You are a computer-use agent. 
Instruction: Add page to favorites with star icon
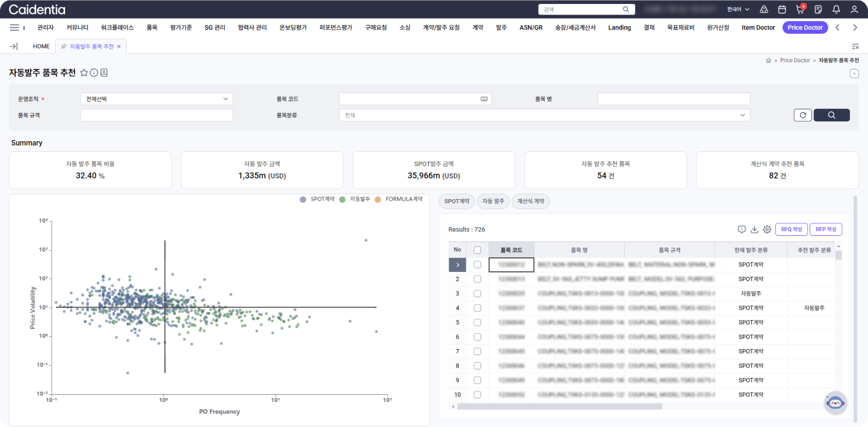pos(84,73)
